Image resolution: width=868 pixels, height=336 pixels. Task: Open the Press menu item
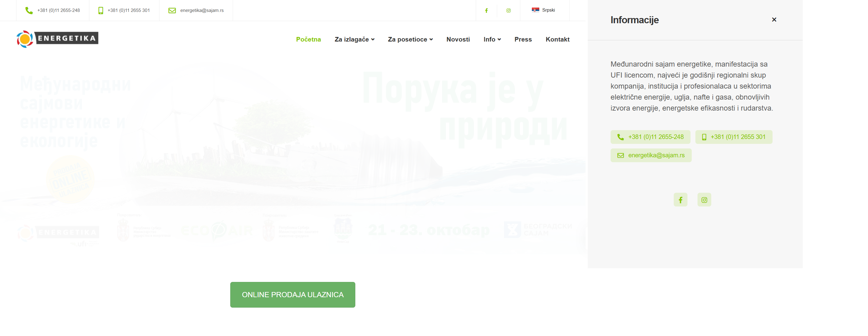coord(523,39)
